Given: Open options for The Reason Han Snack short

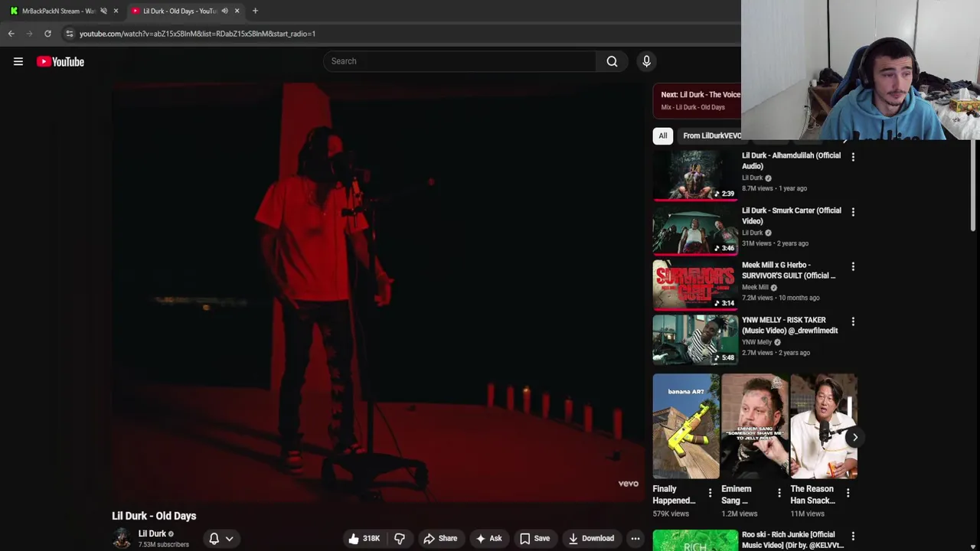Looking at the screenshot, I should click(x=848, y=494).
